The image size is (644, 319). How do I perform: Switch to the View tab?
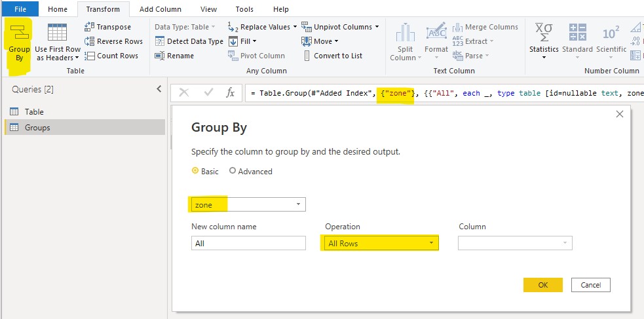[208, 9]
